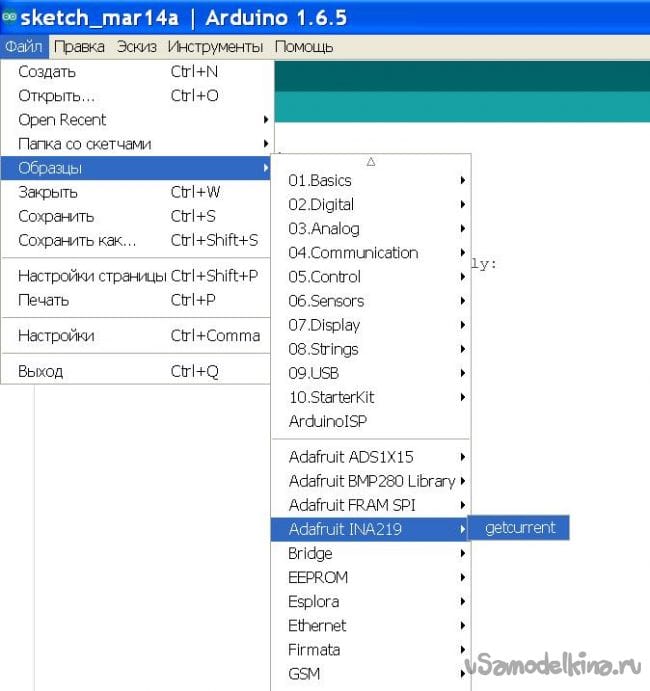Open the getcurrent example sketch
Image resolution: width=650 pixels, height=691 pixels.
click(x=519, y=528)
